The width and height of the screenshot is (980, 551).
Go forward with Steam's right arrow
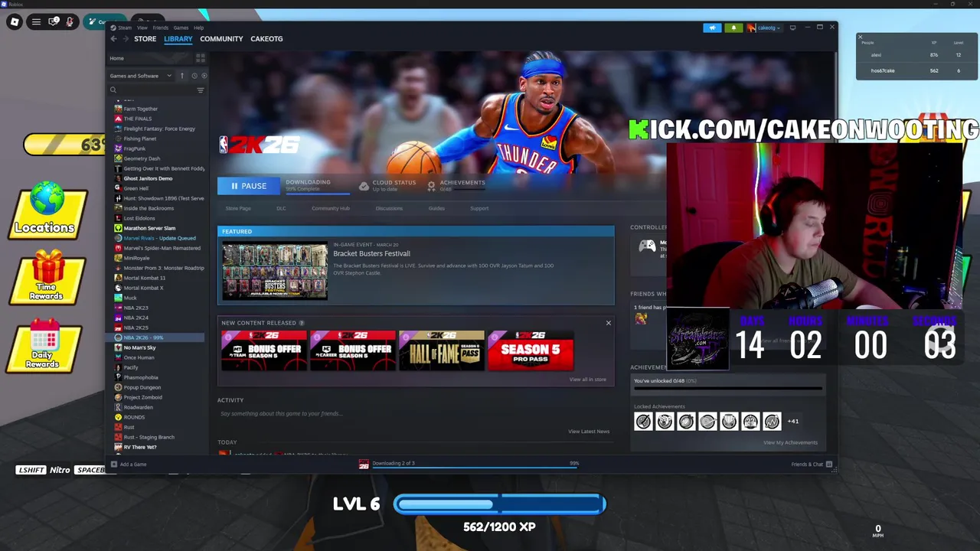pyautogui.click(x=126, y=38)
